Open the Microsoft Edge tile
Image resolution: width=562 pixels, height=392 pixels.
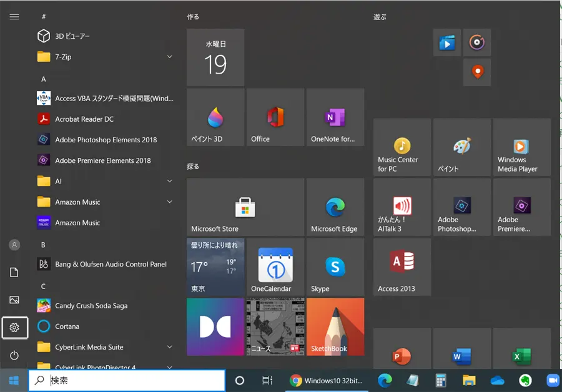point(335,207)
